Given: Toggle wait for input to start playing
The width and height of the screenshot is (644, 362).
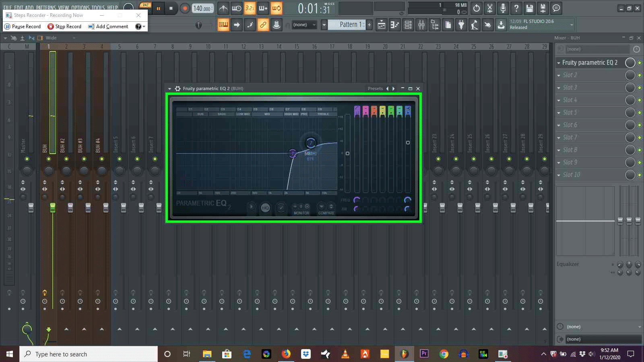Looking at the screenshot, I should 236,8.
